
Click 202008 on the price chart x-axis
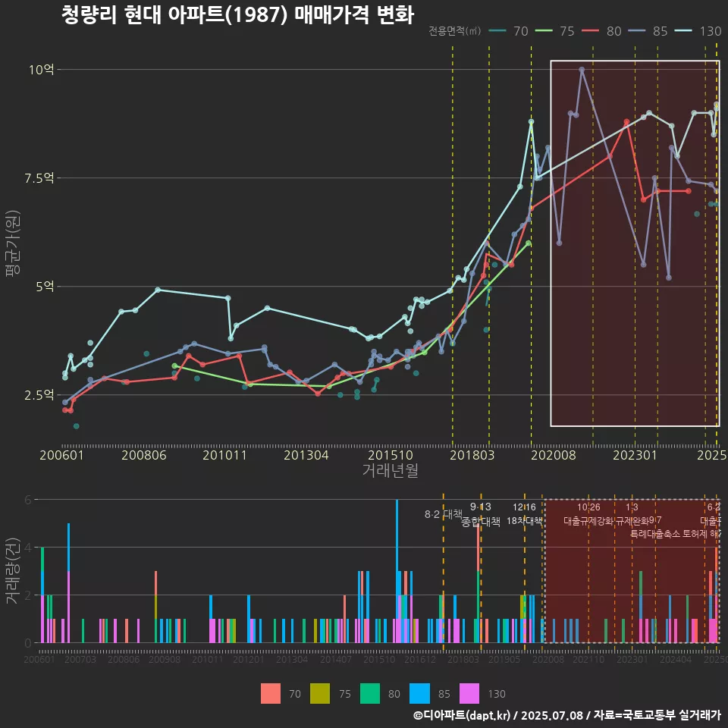[554, 455]
